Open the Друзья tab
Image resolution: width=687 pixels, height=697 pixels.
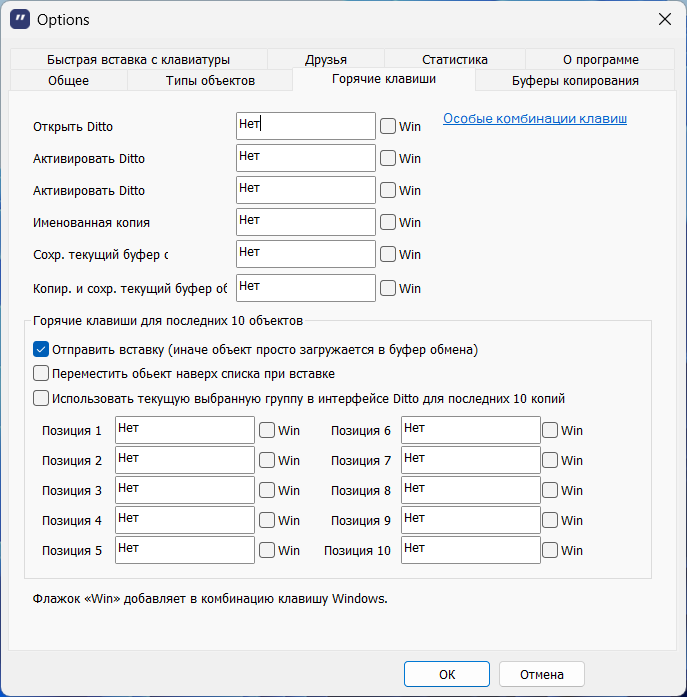[x=327, y=60]
